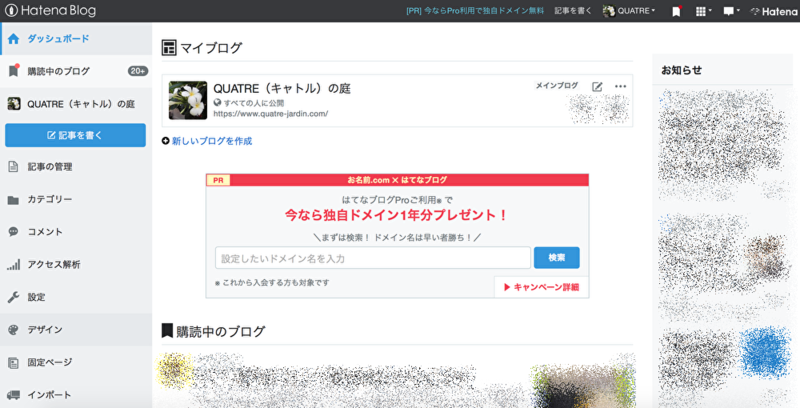Click the page icon beside 固定ページ
This screenshot has height=408, width=800.
tap(13, 363)
